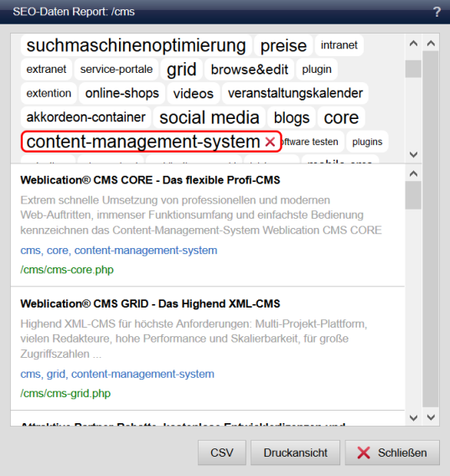This screenshot has height=476, width=450.
Task: Pick the grid keyword in tag cloud
Action: [181, 70]
